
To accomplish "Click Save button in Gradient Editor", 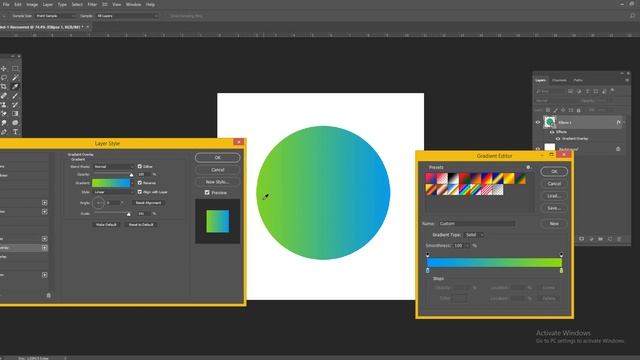I will [554, 208].
